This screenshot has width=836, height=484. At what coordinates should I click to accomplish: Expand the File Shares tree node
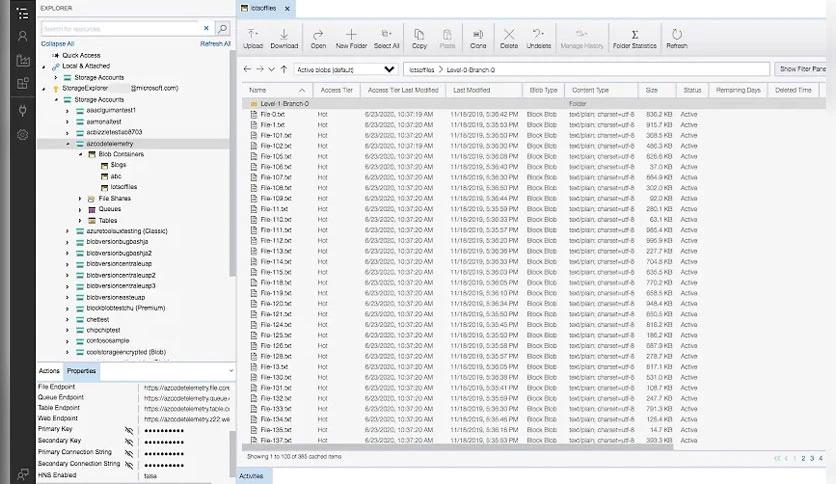coord(80,199)
